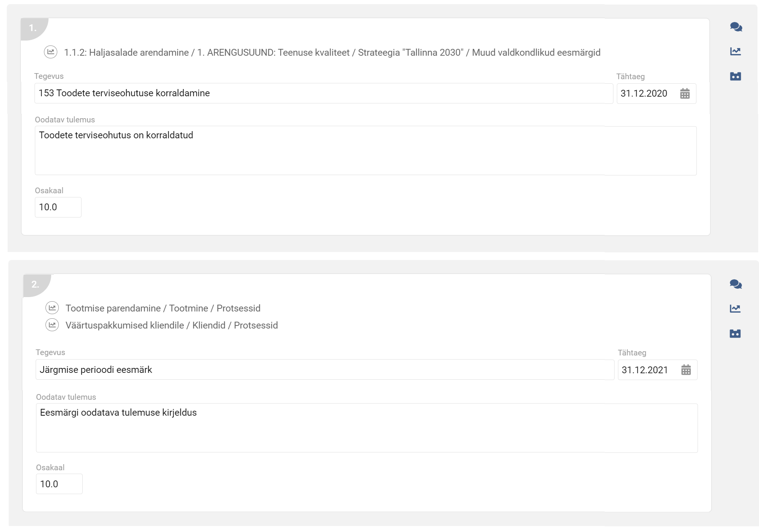
Task: Click Oodatav tulemus text area of goal 2
Action: click(367, 428)
